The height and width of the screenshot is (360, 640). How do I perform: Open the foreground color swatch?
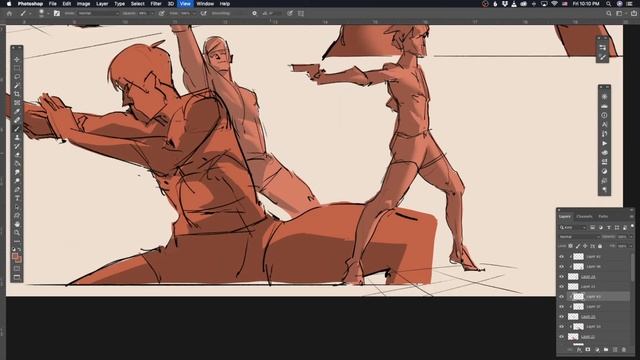15,256
